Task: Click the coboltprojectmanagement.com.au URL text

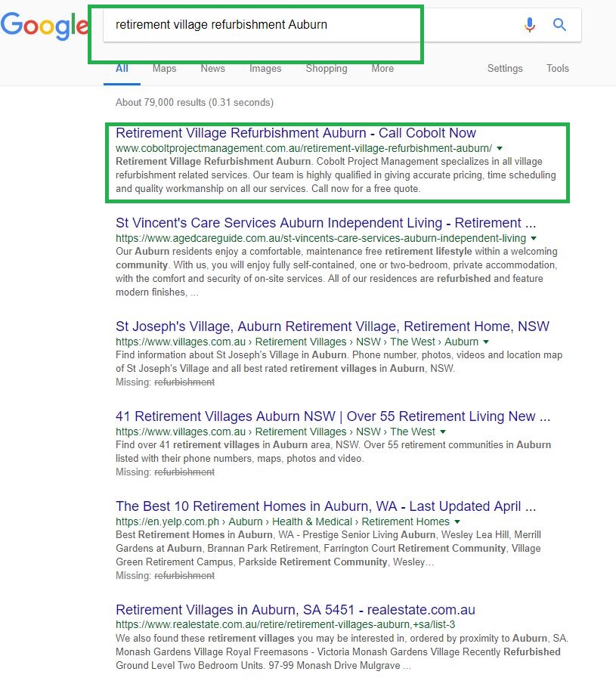Action: click(304, 149)
